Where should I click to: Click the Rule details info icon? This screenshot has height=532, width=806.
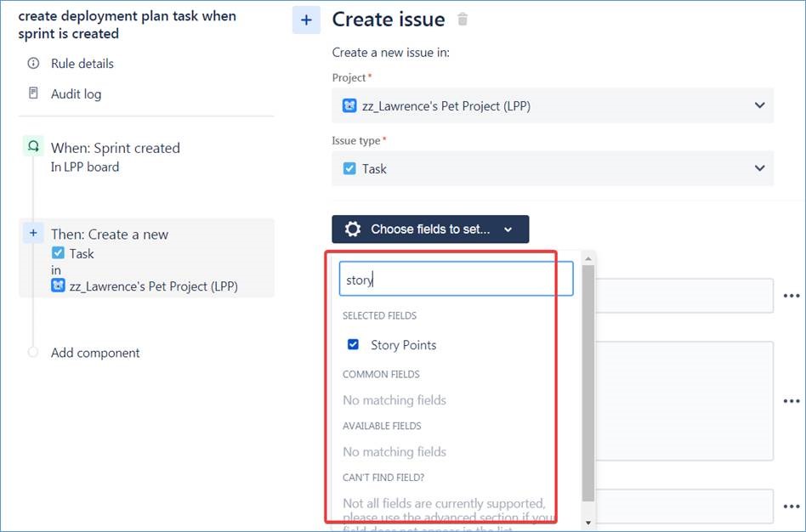(x=33, y=63)
